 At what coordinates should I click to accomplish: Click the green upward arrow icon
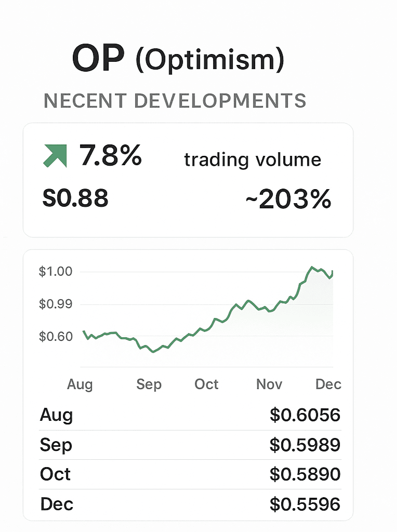click(x=55, y=156)
